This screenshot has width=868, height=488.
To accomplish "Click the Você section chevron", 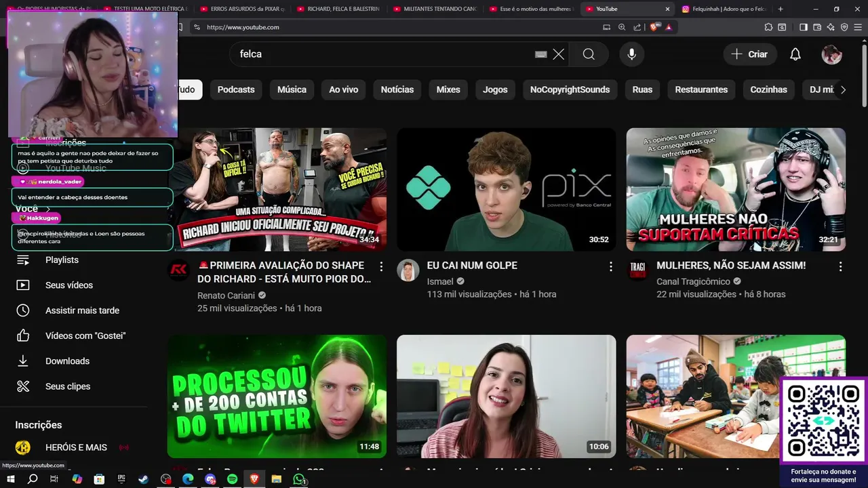I will click(48, 209).
